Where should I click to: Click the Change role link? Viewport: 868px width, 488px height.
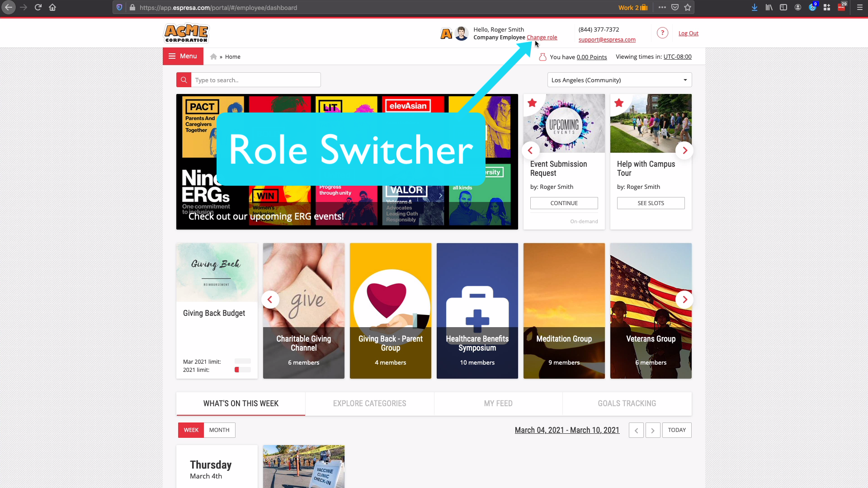point(542,38)
